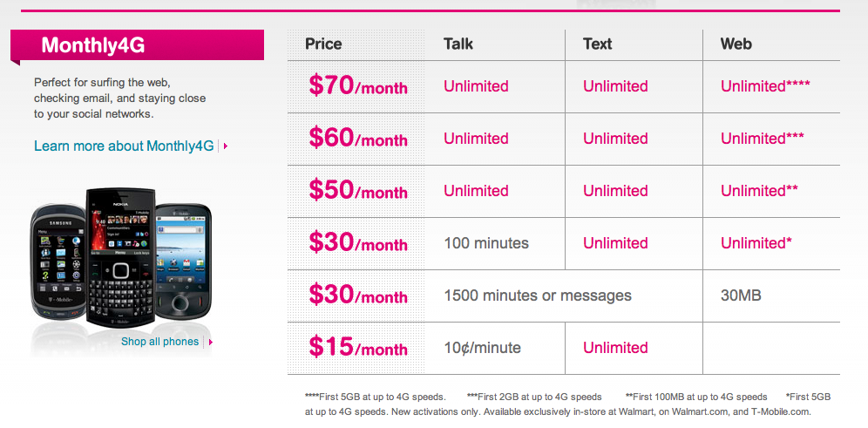The image size is (868, 428).
Task: Choose the $60/month plan price
Action: pyautogui.click(x=357, y=139)
